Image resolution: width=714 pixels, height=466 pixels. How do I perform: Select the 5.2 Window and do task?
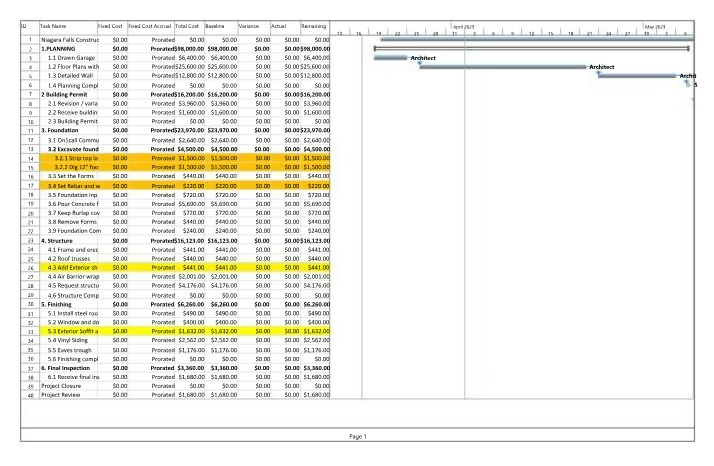click(x=73, y=322)
